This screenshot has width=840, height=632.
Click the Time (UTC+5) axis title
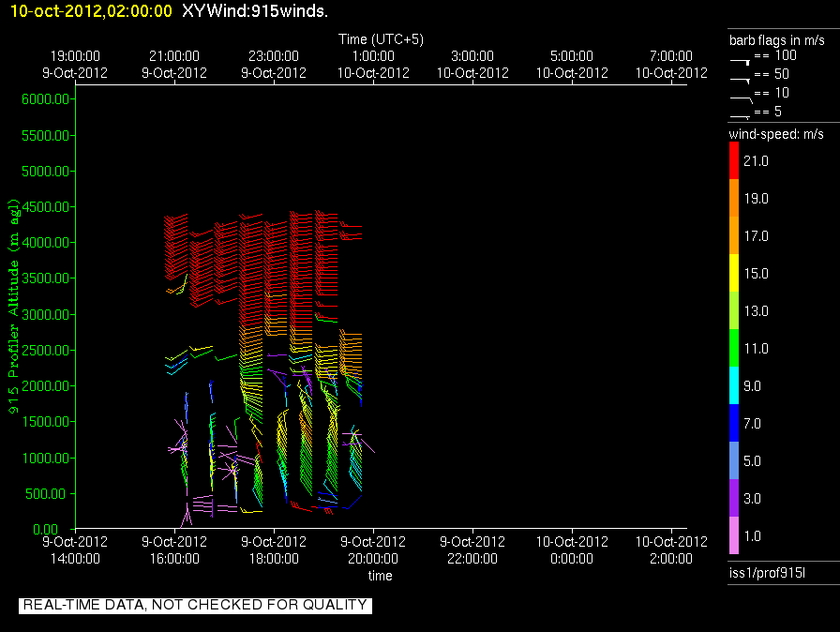tap(381, 39)
